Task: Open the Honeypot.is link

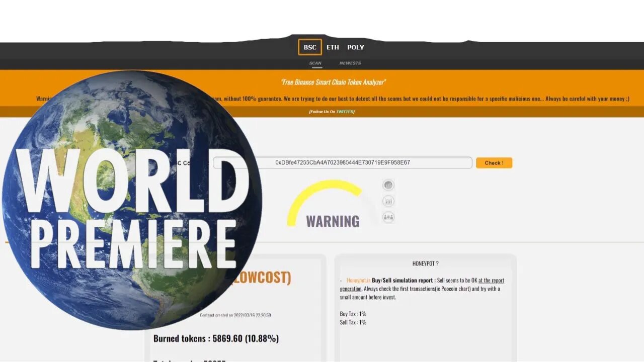Action: click(358, 280)
